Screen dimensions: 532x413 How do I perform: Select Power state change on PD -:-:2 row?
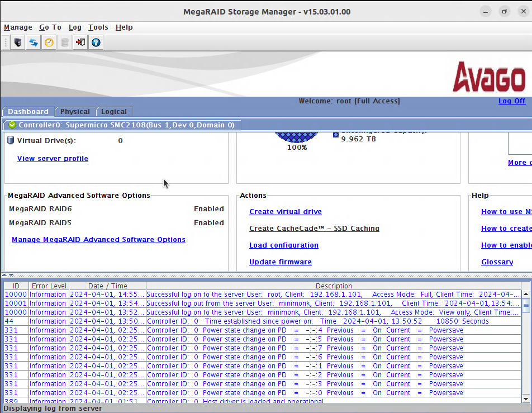pyautogui.click(x=263, y=374)
